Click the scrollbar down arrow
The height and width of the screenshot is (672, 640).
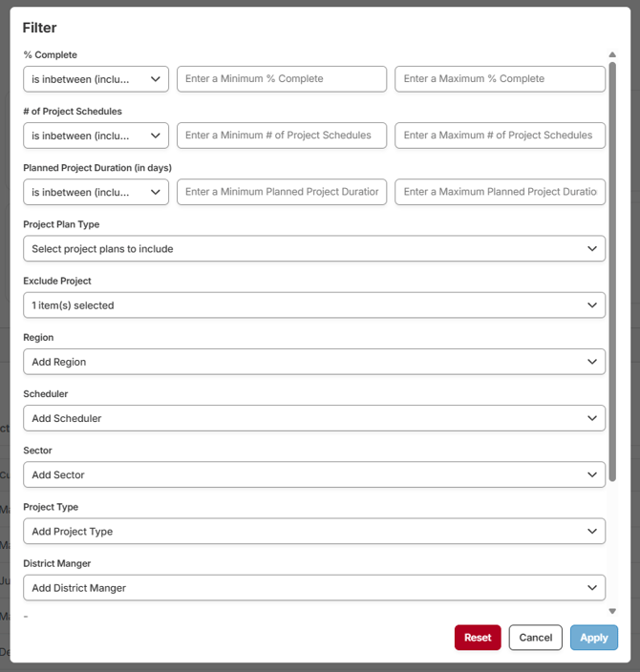pyautogui.click(x=612, y=611)
